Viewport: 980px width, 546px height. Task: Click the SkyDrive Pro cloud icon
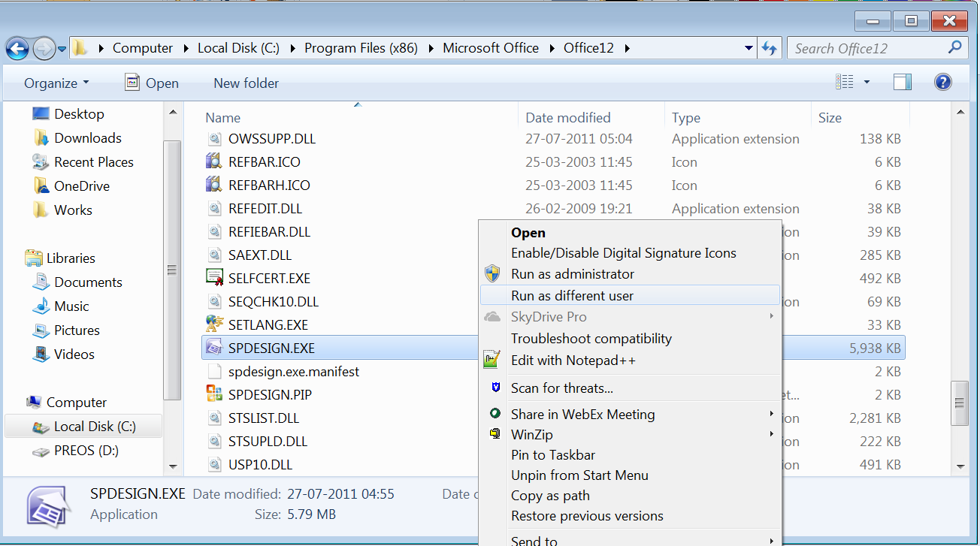tap(492, 317)
